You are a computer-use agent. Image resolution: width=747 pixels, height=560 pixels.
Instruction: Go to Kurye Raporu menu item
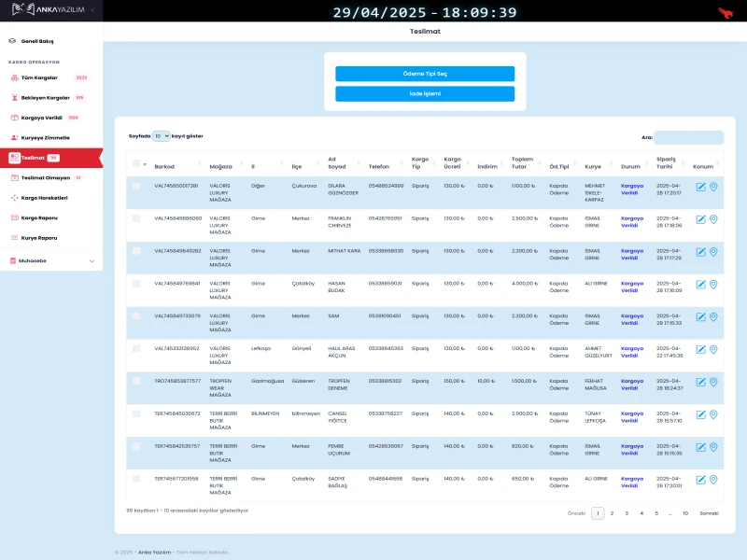(39, 238)
